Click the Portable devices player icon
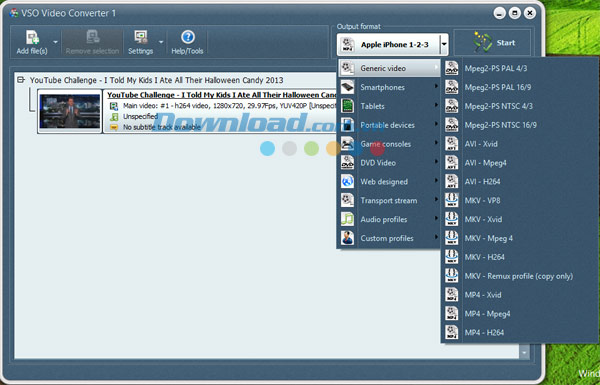 pos(347,125)
